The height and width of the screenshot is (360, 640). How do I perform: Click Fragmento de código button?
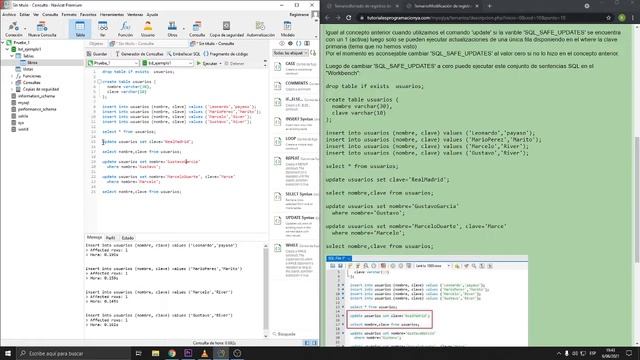click(226, 54)
